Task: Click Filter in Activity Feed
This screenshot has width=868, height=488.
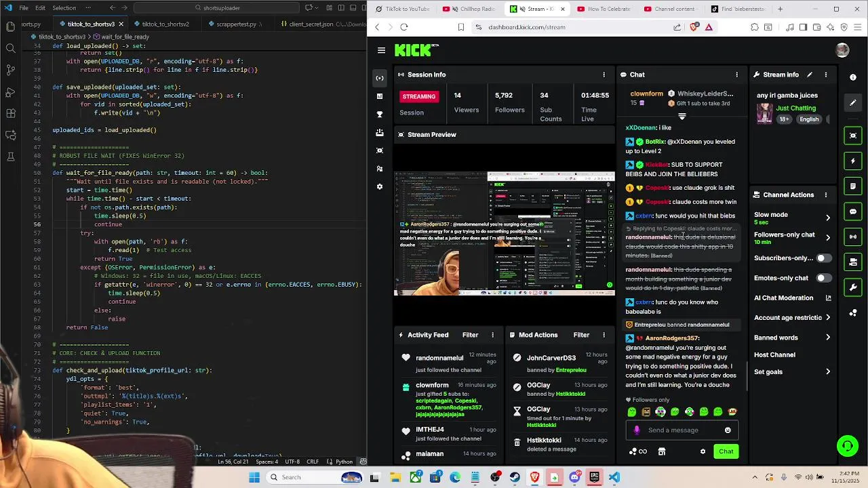Action: 470,335
